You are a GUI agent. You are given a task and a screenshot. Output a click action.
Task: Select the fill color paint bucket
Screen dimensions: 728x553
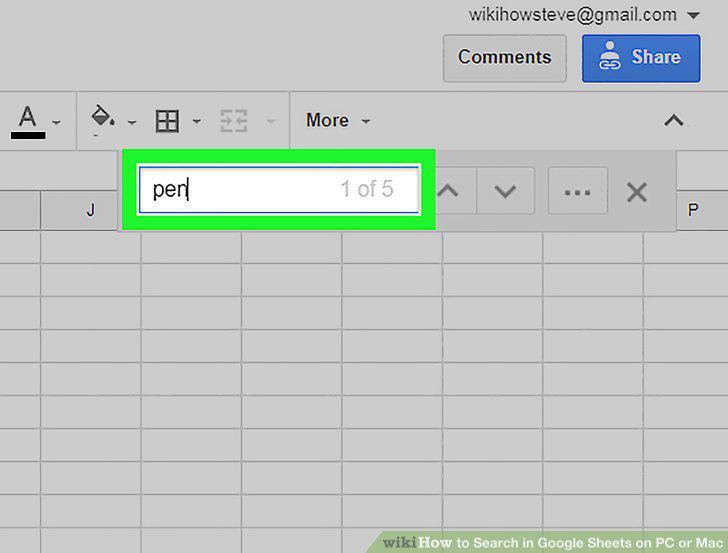(x=103, y=117)
